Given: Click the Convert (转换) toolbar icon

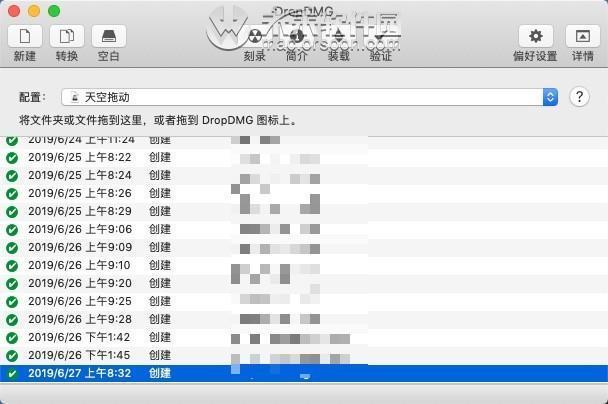Looking at the screenshot, I should tap(67, 36).
